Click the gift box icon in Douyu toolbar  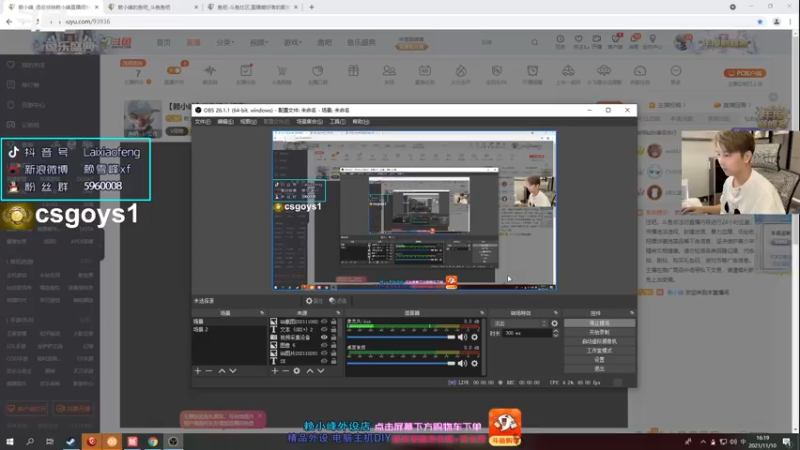tap(354, 71)
